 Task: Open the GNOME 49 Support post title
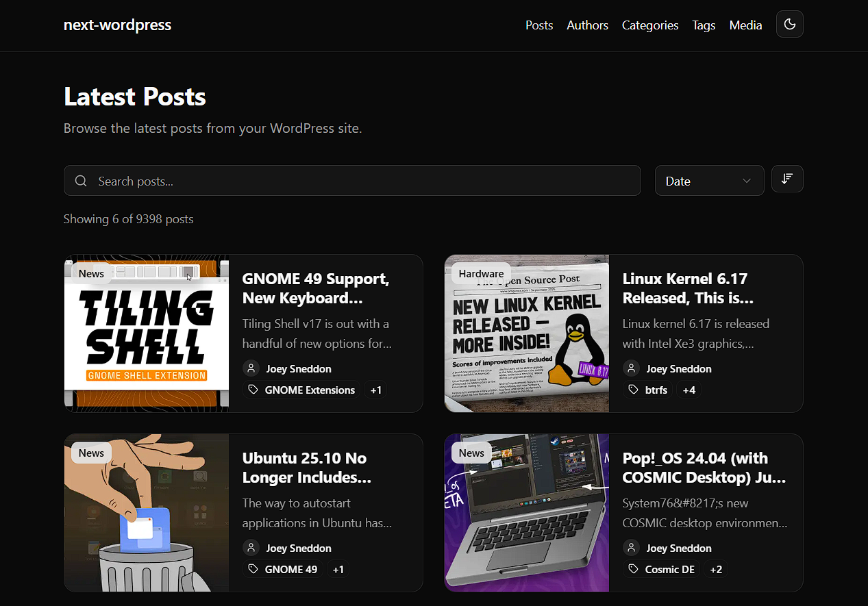point(316,288)
